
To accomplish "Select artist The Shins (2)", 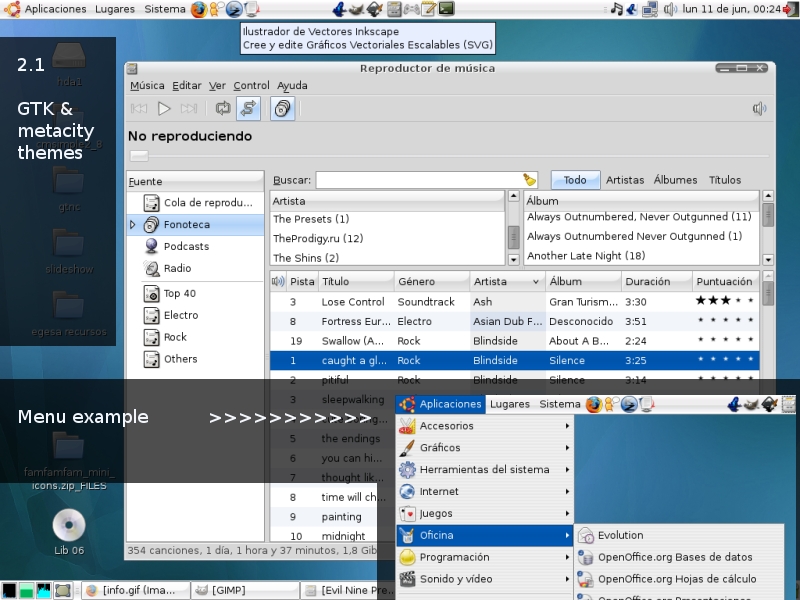I will (388, 258).
